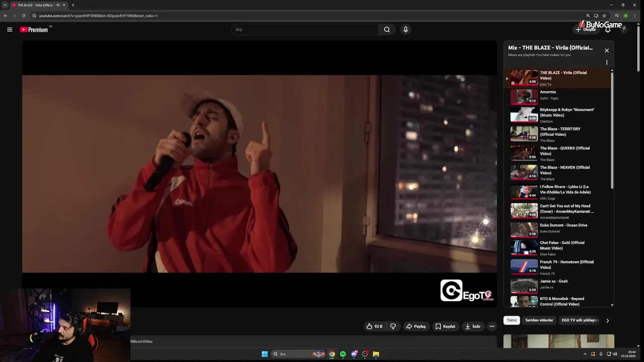This screenshot has width=644, height=362.
Task: Click the search magnifier button in YouTube
Action: tap(387, 30)
